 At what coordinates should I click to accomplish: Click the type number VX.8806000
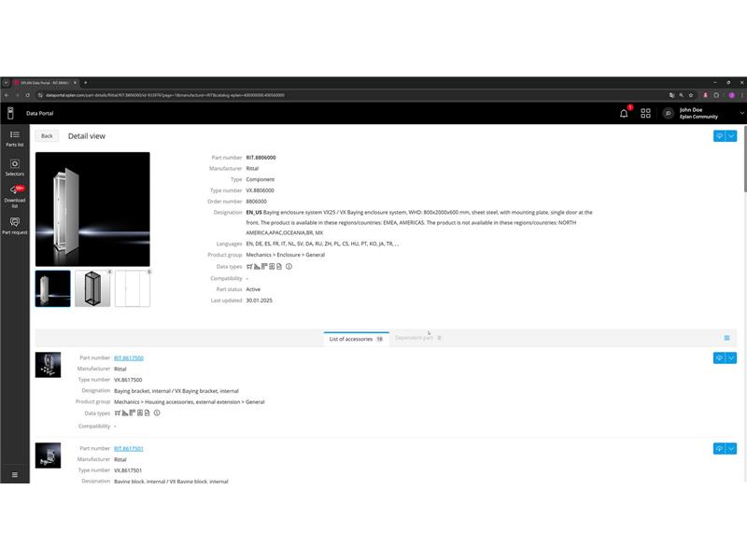click(x=261, y=190)
